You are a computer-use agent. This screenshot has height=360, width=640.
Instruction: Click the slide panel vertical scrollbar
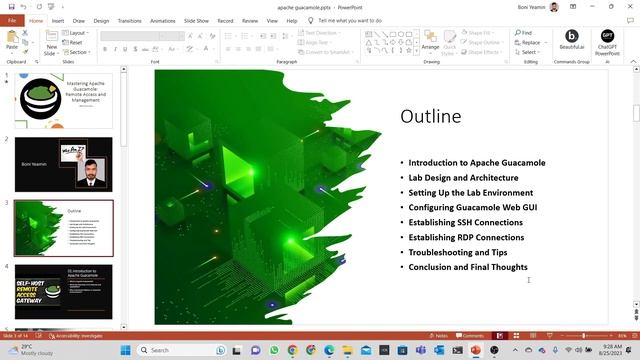[x=123, y=110]
